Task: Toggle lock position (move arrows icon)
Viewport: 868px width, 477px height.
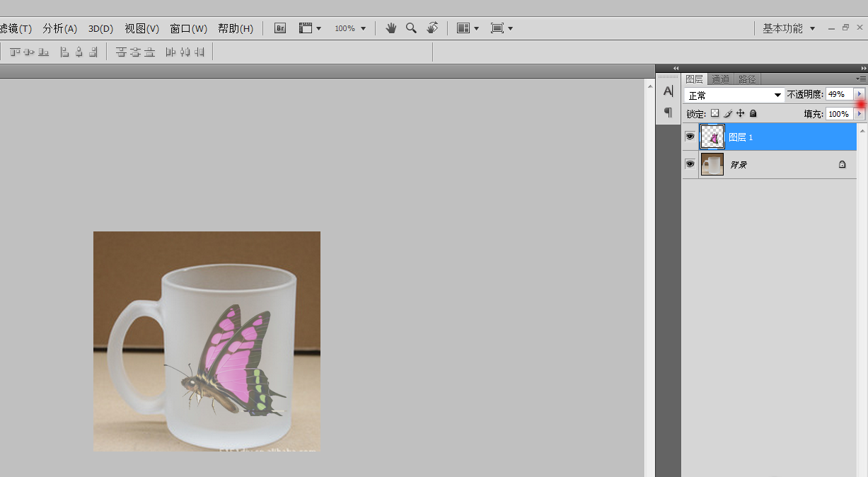Action: click(x=741, y=113)
